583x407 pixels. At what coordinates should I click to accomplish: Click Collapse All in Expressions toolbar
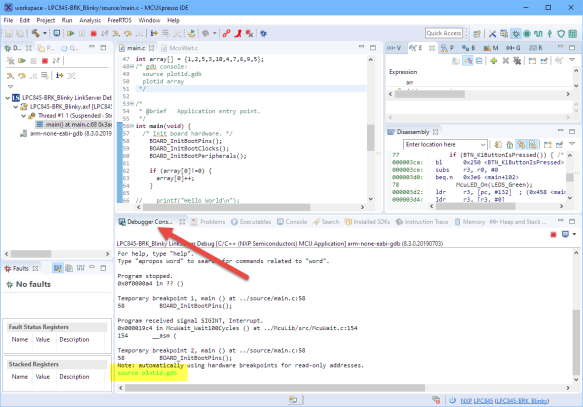click(x=479, y=61)
